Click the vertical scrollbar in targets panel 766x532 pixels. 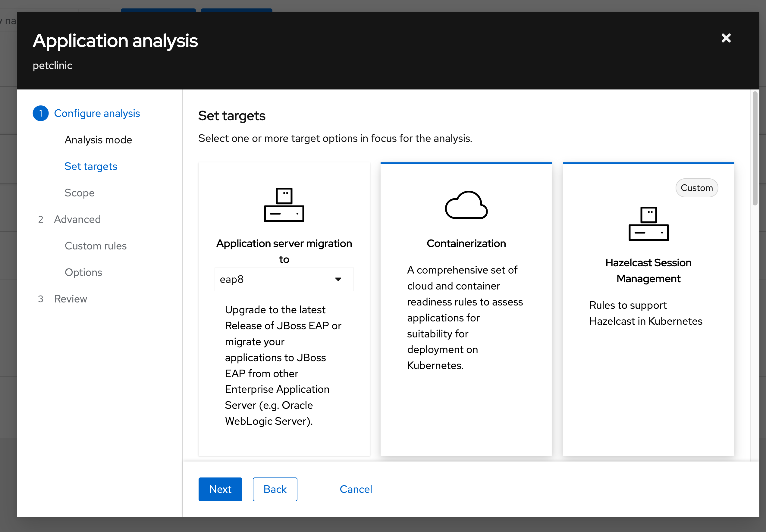pyautogui.click(x=755, y=148)
